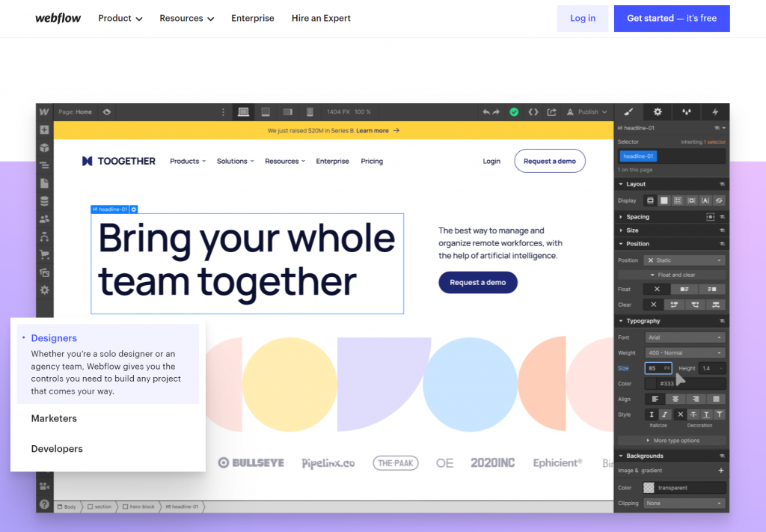Toggle preview mode with eye icon

coord(106,112)
